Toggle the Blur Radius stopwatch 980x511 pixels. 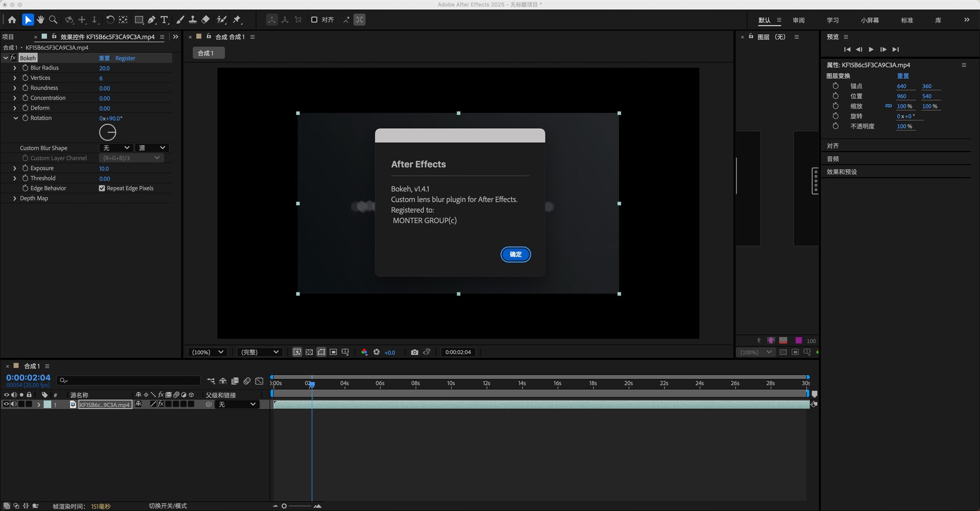[x=25, y=68]
